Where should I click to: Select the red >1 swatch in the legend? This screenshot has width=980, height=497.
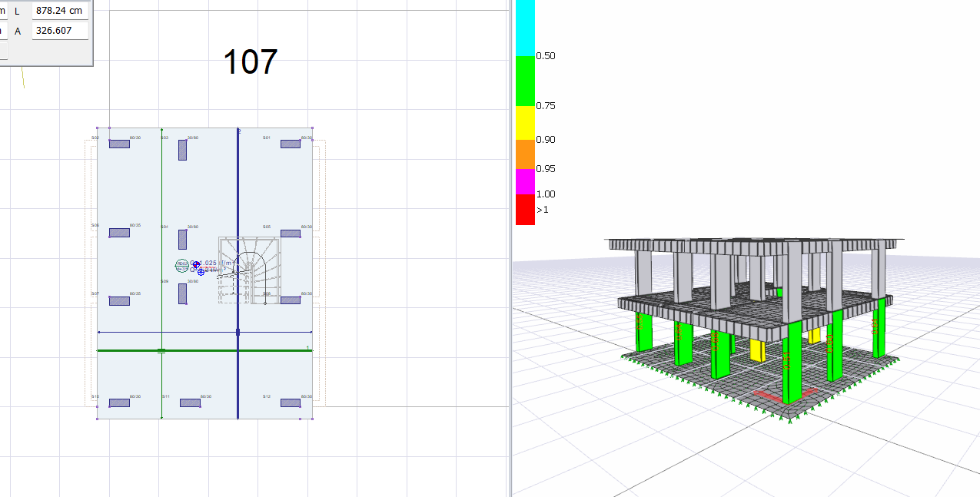coord(525,210)
